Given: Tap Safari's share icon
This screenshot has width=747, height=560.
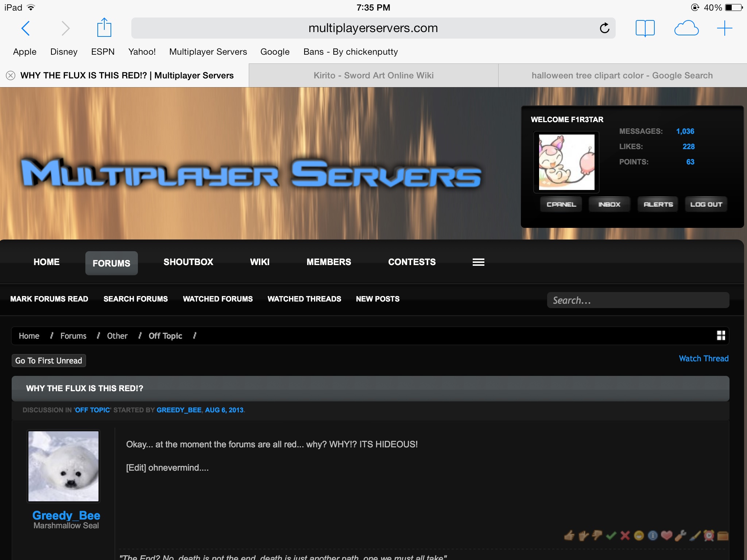Looking at the screenshot, I should pyautogui.click(x=104, y=28).
